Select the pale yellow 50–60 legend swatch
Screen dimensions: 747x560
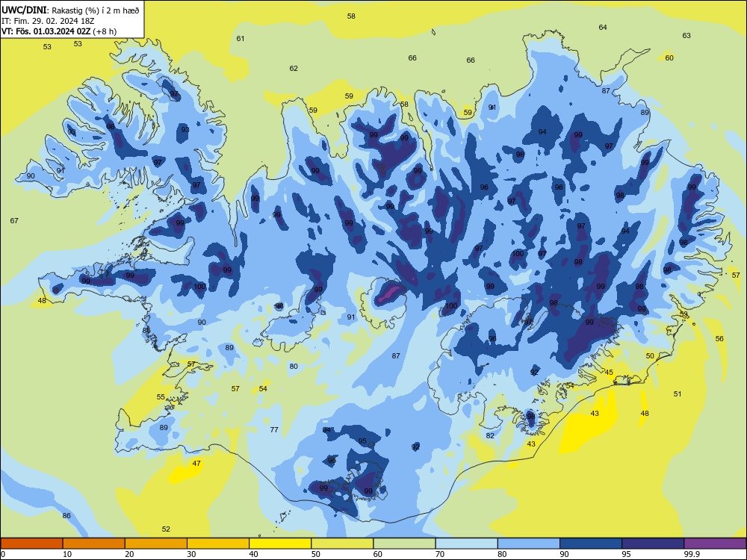(342, 544)
